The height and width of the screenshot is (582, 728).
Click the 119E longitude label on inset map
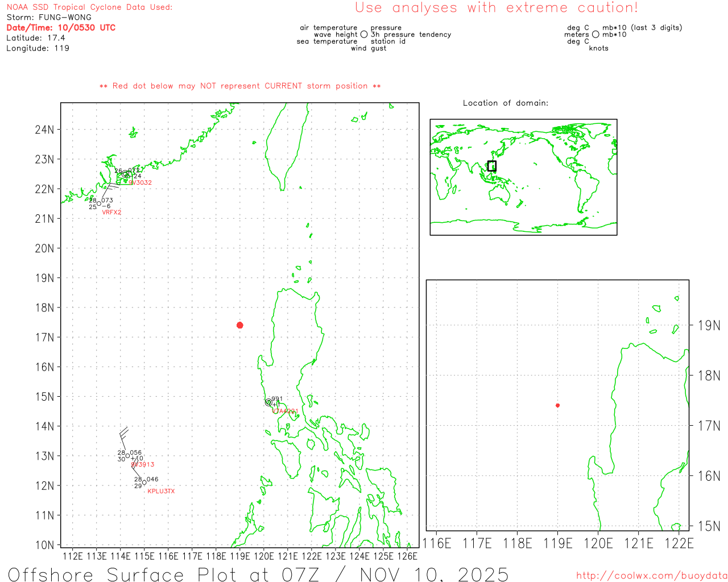point(557,543)
